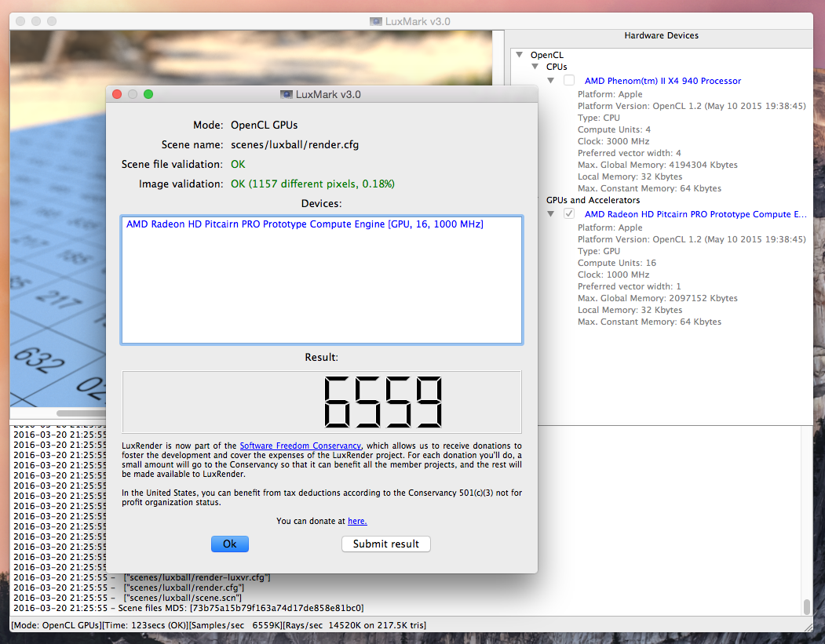The height and width of the screenshot is (644, 825).
Task: Click the main window's gray zoom button
Action: pyautogui.click(x=53, y=21)
